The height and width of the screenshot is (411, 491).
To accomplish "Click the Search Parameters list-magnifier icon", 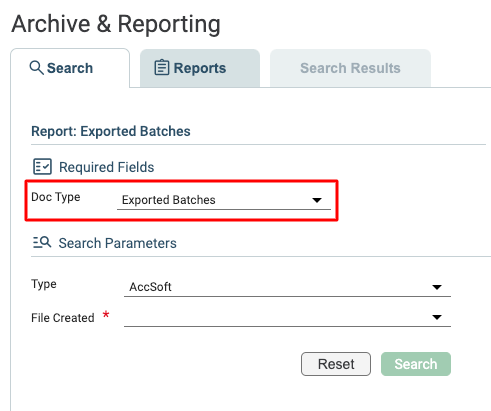I will click(42, 242).
